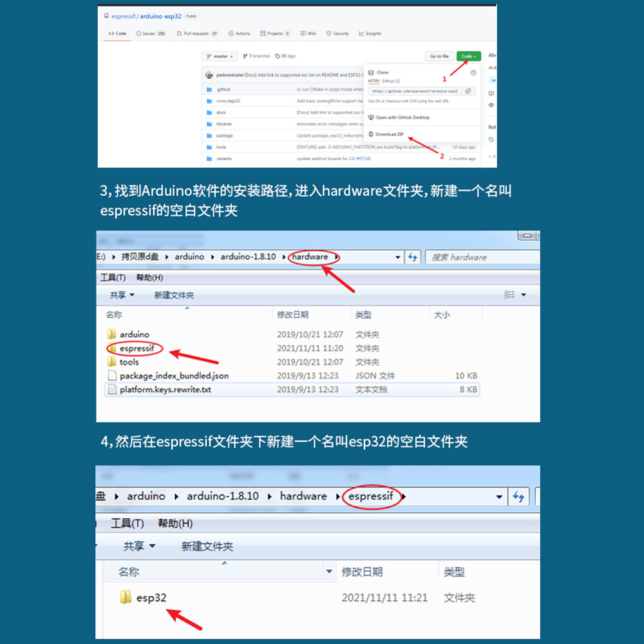This screenshot has width=644, height=644.
Task: Open the 共享 dropdown in espressif window
Action: coord(139,546)
